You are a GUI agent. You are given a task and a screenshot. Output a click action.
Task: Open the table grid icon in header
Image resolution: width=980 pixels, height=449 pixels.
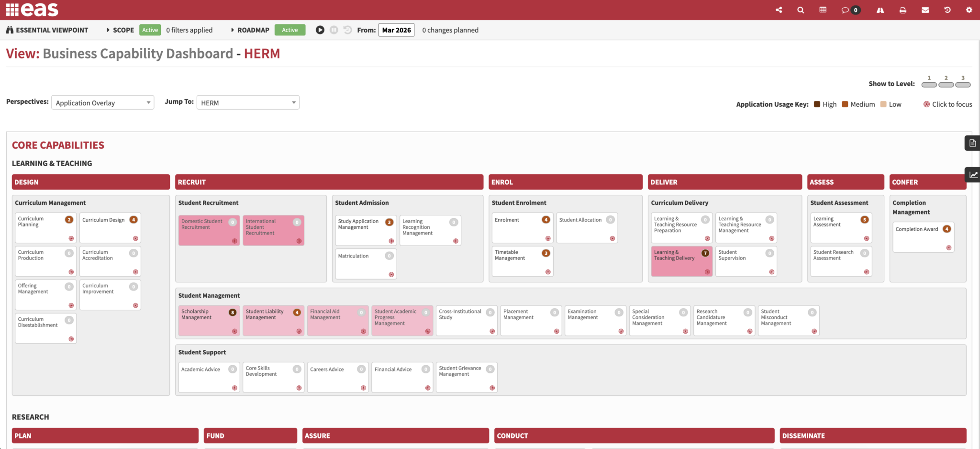[823, 10]
